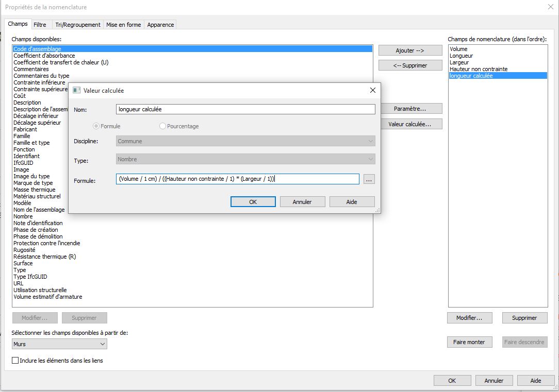Open the Discipline dropdown
The height and width of the screenshot is (392, 559).
pos(246,141)
